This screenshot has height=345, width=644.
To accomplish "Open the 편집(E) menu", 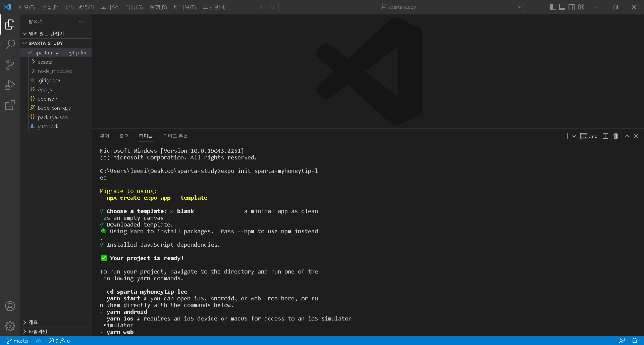I will (x=50, y=7).
